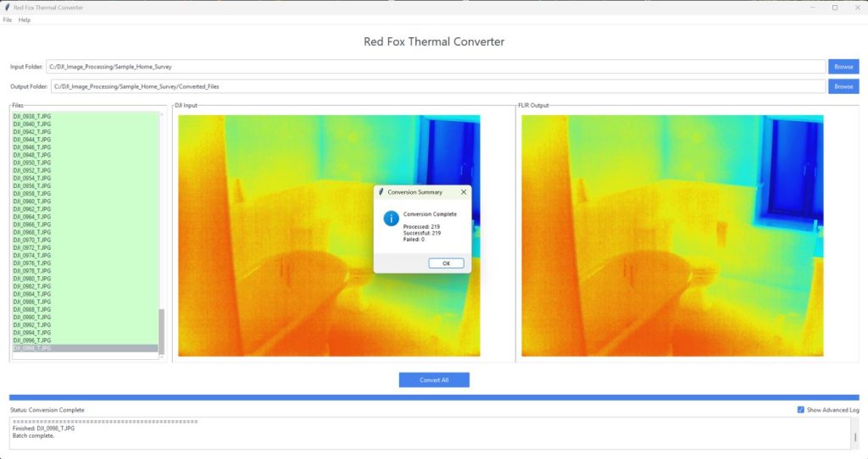Click the FLIR Output thermal preview image
Screen dimensions: 868x459
click(x=672, y=235)
